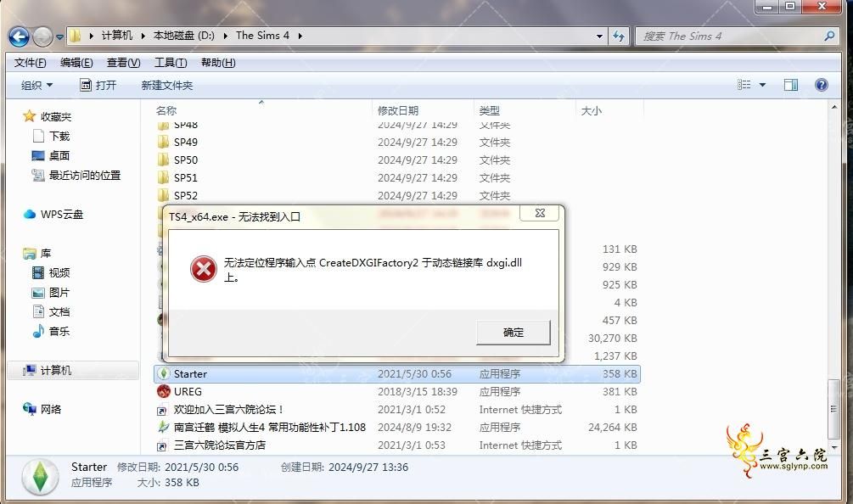
Task: Open 桌面 in the favorites list
Action: point(59,155)
